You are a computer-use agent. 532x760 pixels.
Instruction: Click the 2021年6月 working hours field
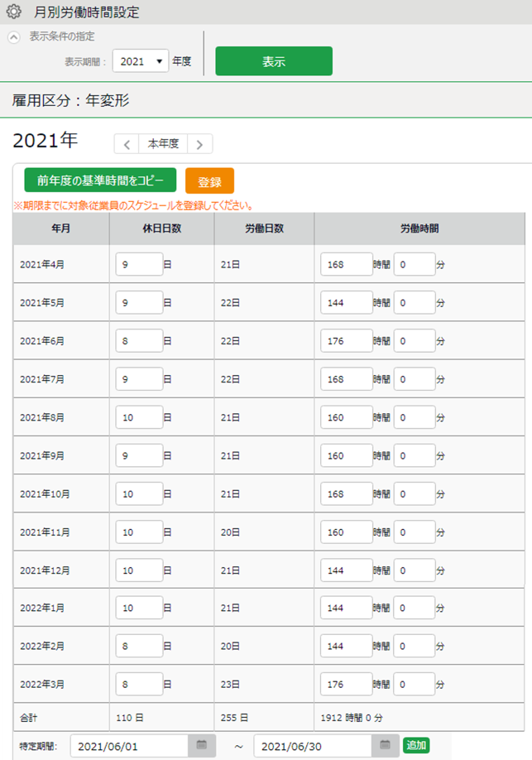[x=346, y=340]
